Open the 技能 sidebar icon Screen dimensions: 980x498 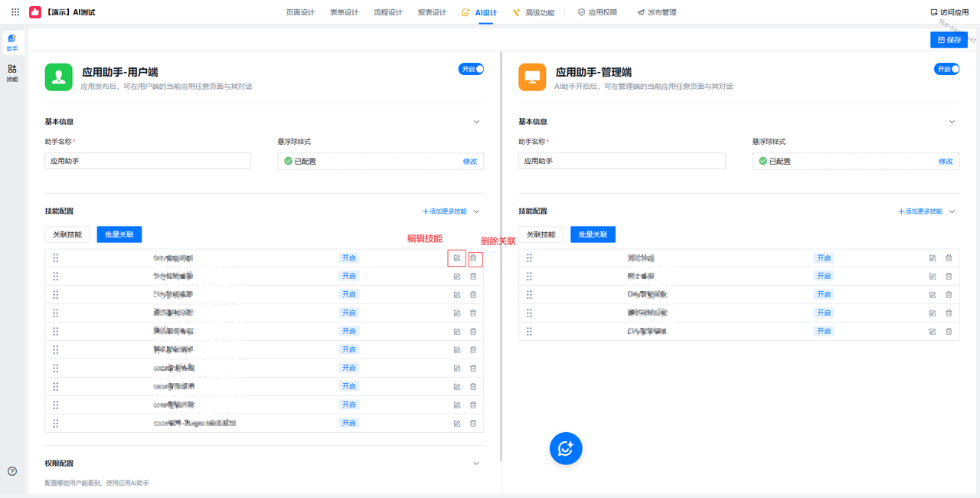click(x=12, y=73)
